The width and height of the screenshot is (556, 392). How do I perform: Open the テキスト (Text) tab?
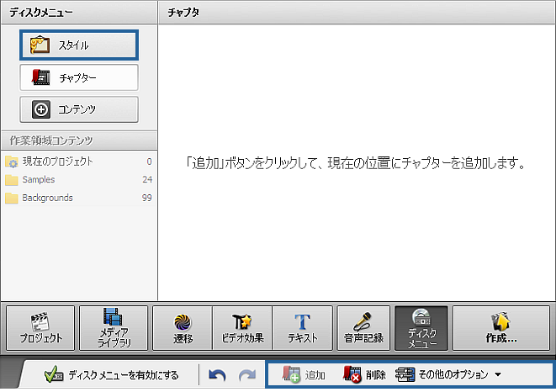(x=303, y=329)
